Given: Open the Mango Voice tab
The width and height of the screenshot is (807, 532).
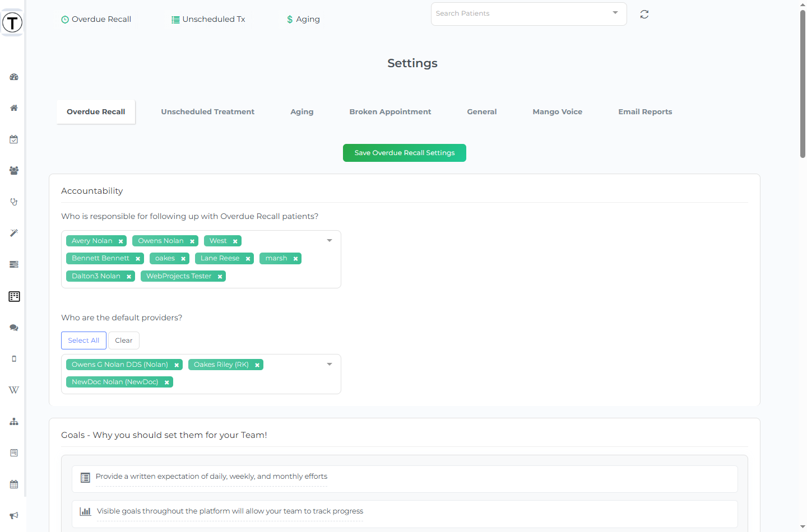Looking at the screenshot, I should tap(558, 112).
